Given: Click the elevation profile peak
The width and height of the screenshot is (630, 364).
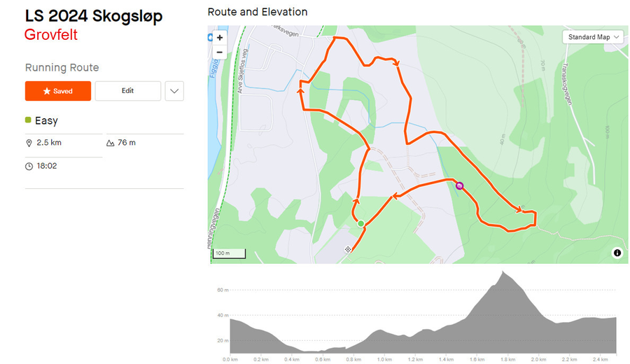Looking at the screenshot, I should [x=503, y=273].
